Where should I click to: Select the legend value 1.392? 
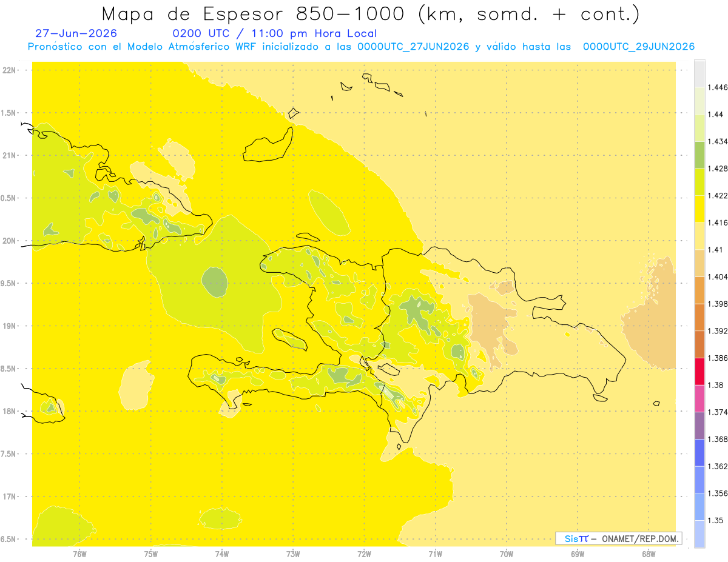pyautogui.click(x=718, y=331)
